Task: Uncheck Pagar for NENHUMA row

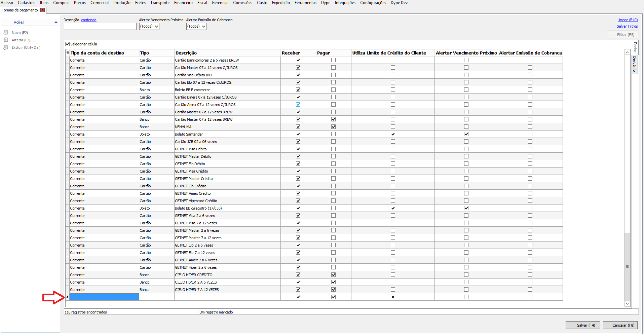Action: [x=333, y=127]
